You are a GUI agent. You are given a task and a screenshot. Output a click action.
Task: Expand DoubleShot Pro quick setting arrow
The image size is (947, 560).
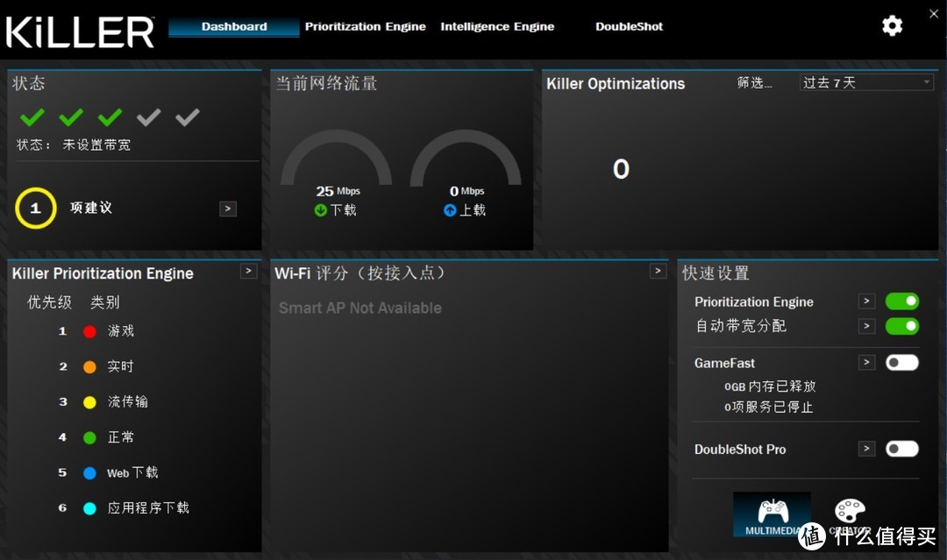pos(866,449)
